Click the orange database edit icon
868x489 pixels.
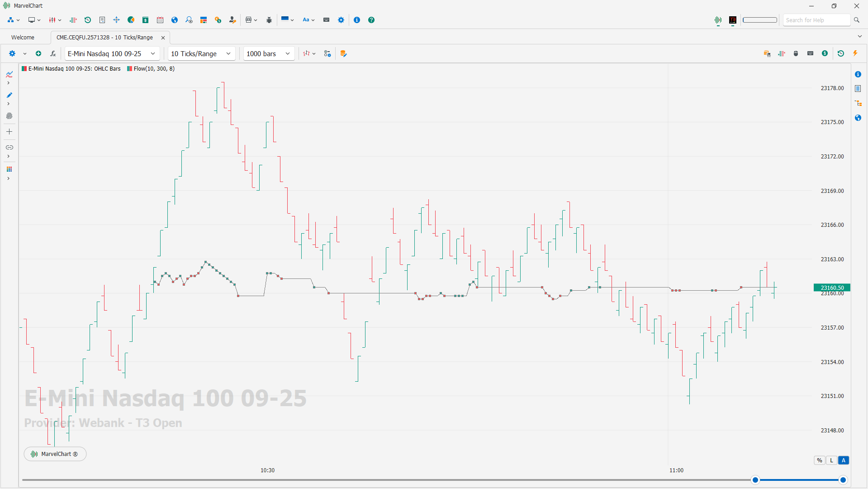coord(343,53)
